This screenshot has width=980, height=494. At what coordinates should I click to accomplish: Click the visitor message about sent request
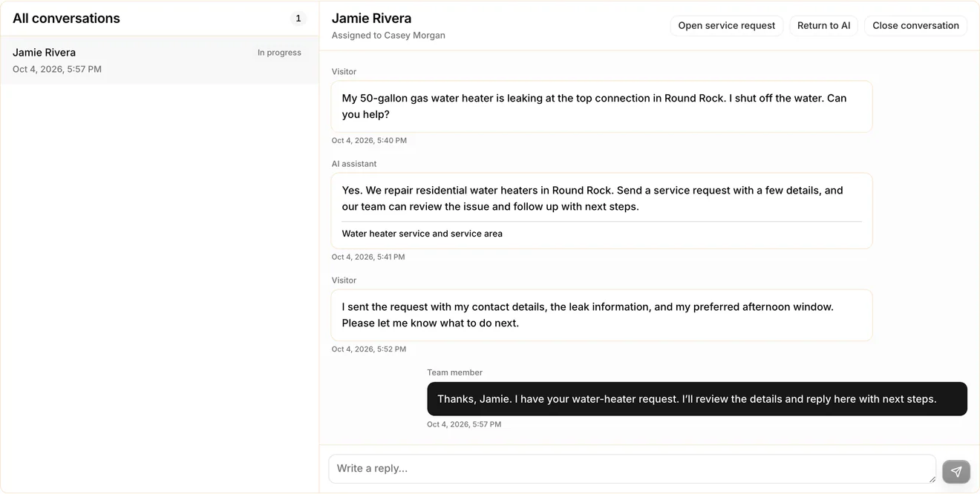point(601,315)
